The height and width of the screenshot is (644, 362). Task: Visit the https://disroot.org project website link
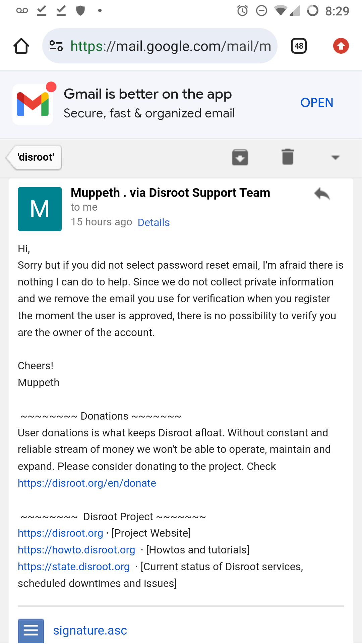click(x=60, y=533)
